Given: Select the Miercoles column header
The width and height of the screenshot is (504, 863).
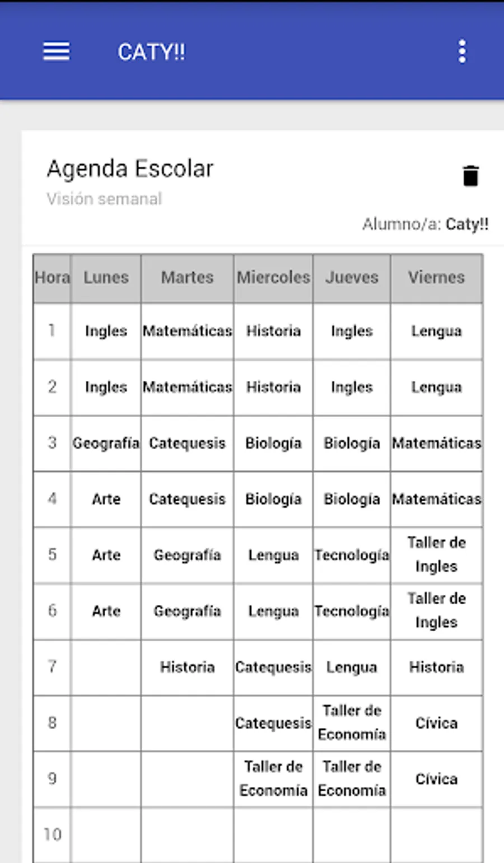Looking at the screenshot, I should (273, 278).
